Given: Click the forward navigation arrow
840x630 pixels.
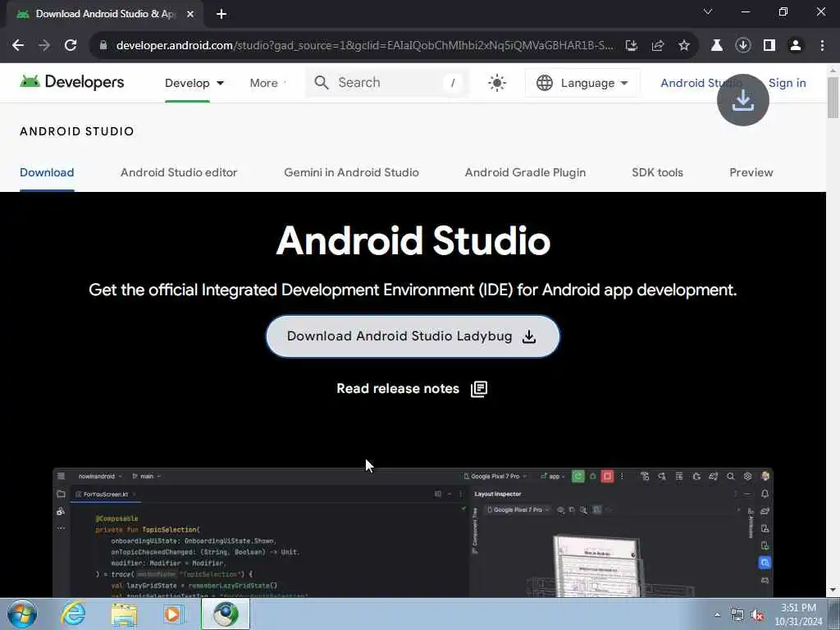Looking at the screenshot, I should tap(44, 45).
